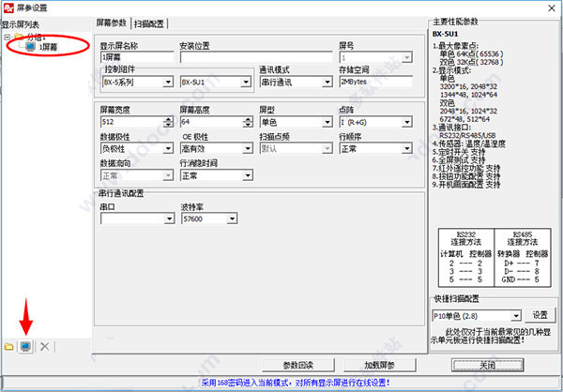Open the 波特率 dropdown

(x=232, y=219)
